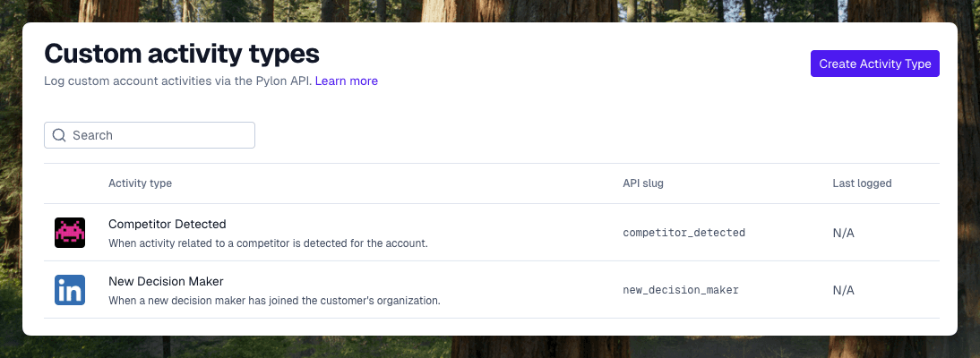
Task: Open the Create Activity Type button
Action: [x=875, y=64]
